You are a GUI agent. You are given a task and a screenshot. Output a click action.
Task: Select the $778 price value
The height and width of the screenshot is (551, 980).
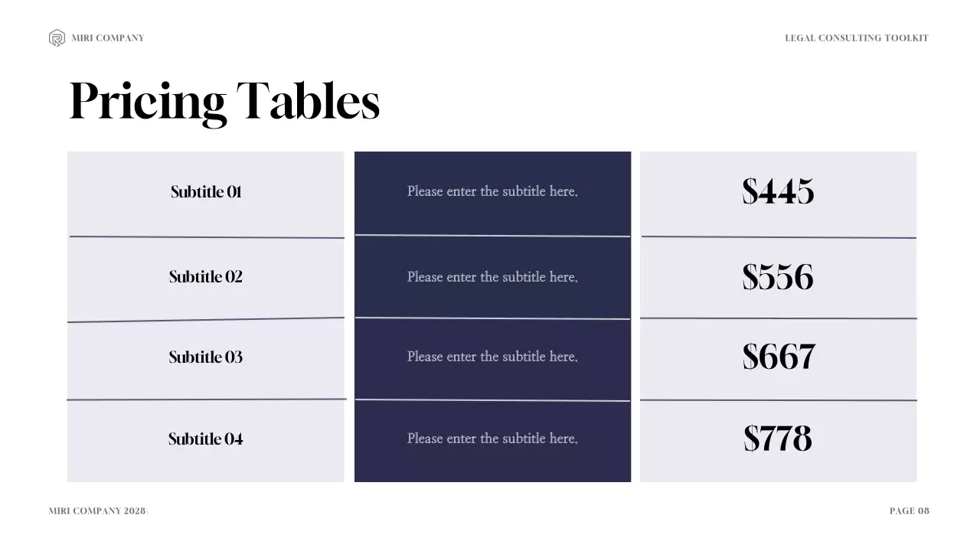(x=778, y=439)
